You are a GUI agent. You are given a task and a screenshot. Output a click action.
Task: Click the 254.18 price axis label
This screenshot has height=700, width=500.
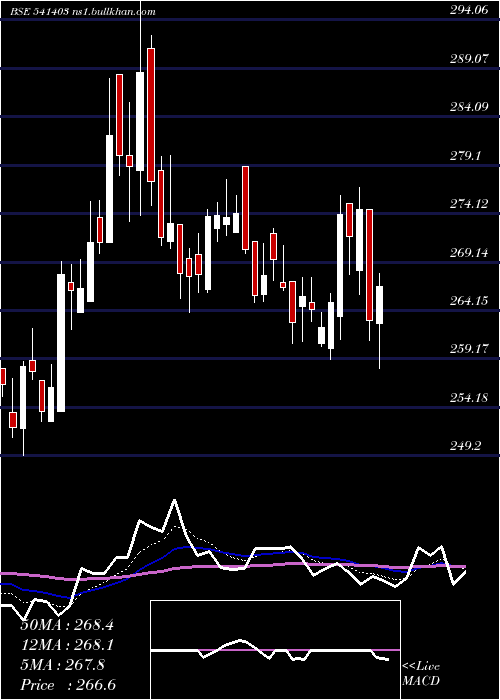(x=469, y=397)
